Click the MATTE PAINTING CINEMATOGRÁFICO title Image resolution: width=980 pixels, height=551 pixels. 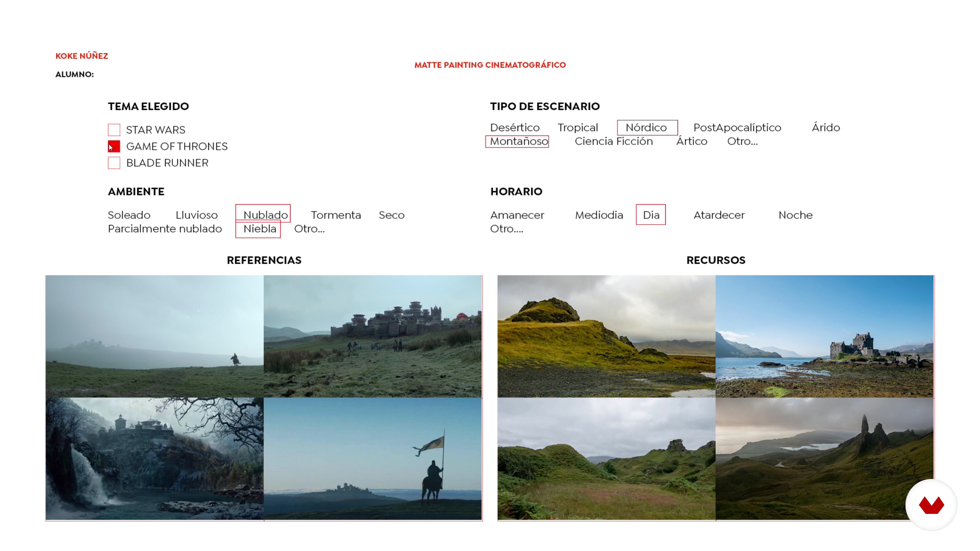490,65
